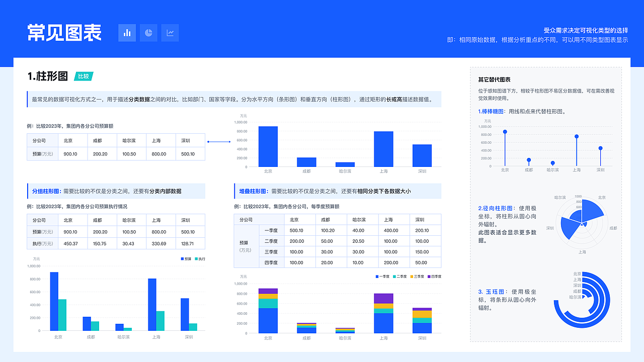Click the 128.71 cell in 执行 row

pyautogui.click(x=190, y=243)
